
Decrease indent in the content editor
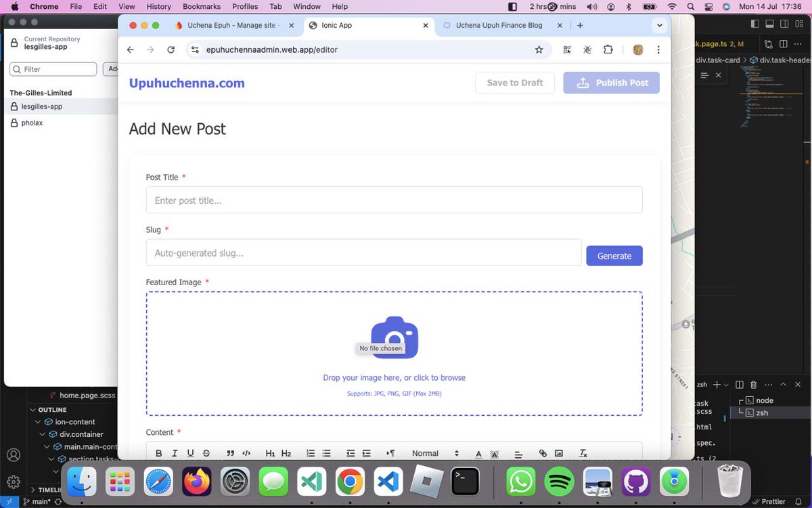pos(351,453)
